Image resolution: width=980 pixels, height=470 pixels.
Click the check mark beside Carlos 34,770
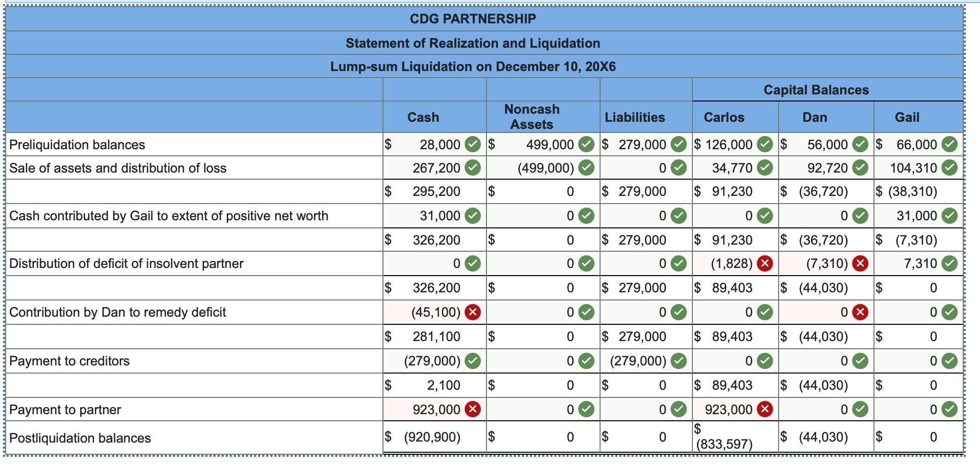click(765, 167)
